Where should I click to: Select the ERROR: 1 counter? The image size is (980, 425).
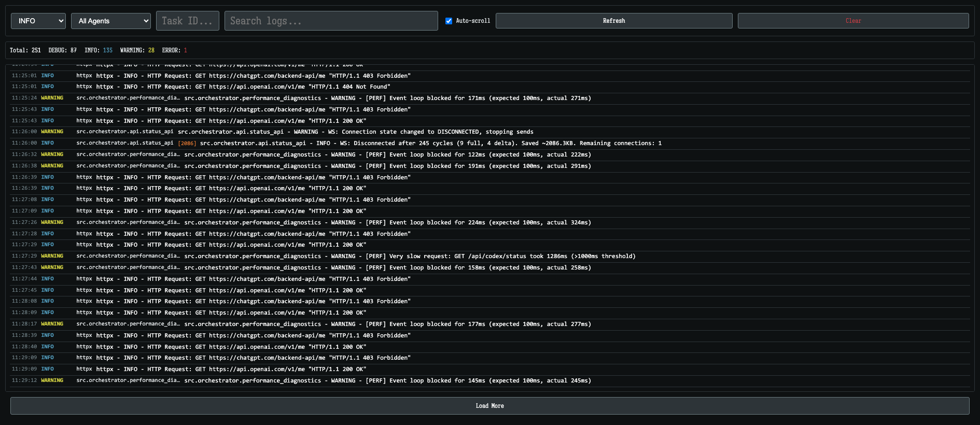coord(175,50)
